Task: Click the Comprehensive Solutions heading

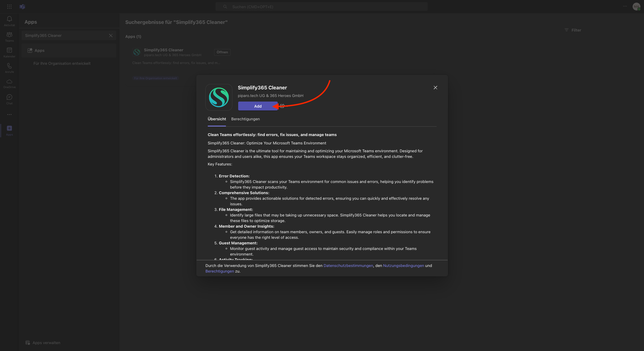Action: tap(244, 193)
